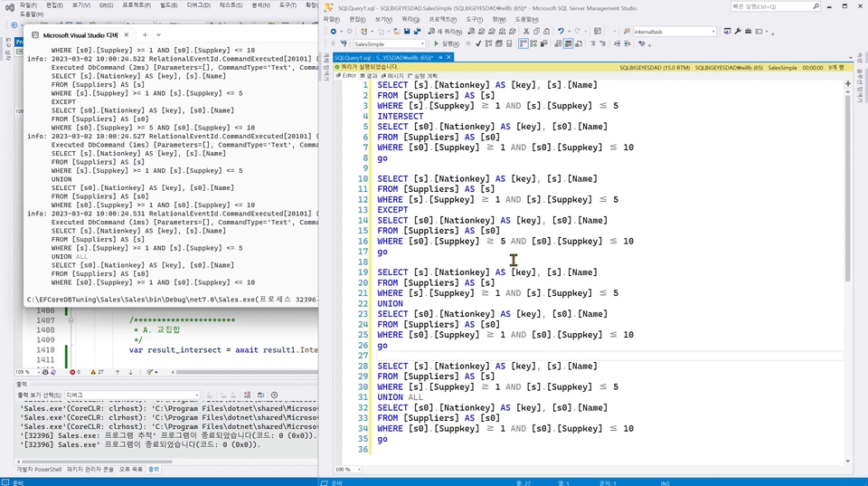This screenshot has height=486, width=868.
Task: Run the query with the 실행 button in SSMS
Action: tap(447, 43)
